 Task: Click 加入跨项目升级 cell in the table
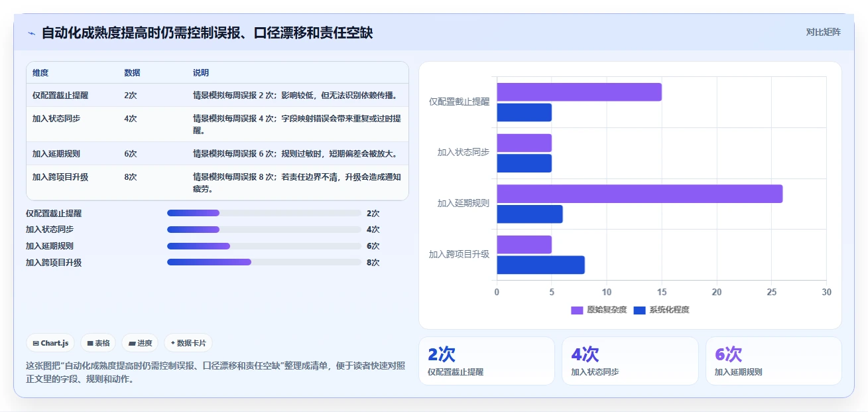[x=60, y=176]
